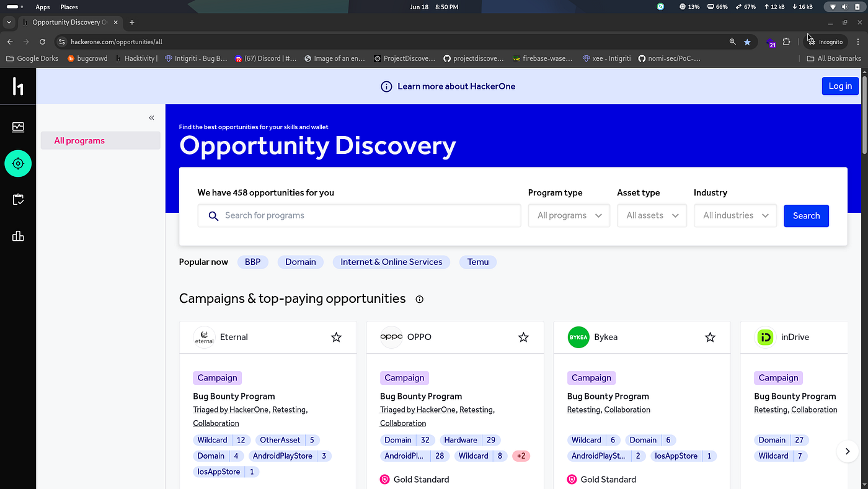Screen dimensions: 868x489
Task: Open the Industry All industries dropdown
Action: (735, 215)
